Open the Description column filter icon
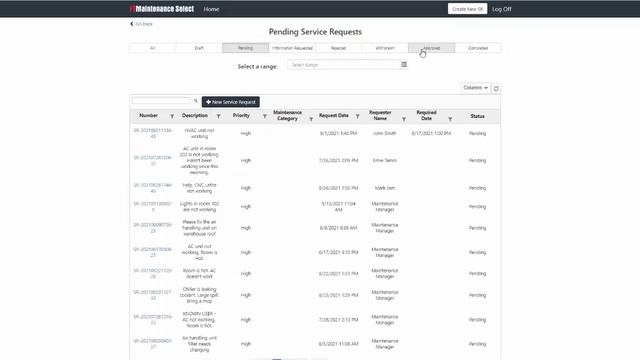Viewport: 640px width, 360px height. pos(218,116)
